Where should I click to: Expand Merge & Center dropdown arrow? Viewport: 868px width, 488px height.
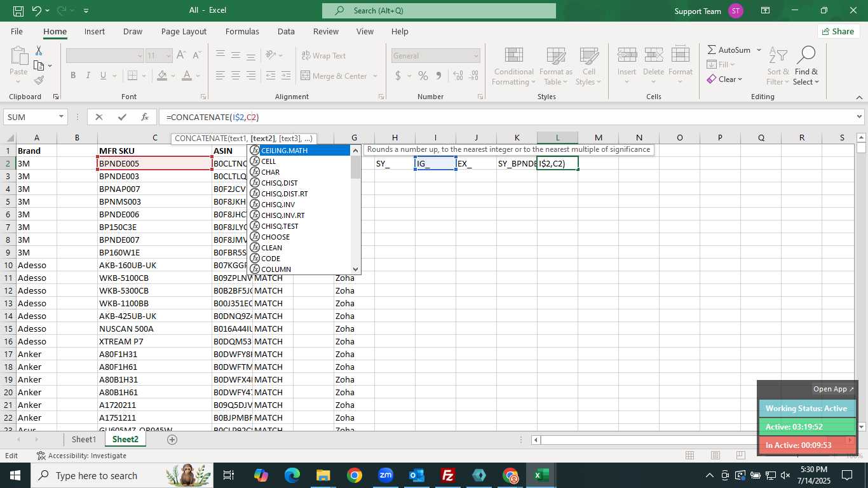coord(376,76)
